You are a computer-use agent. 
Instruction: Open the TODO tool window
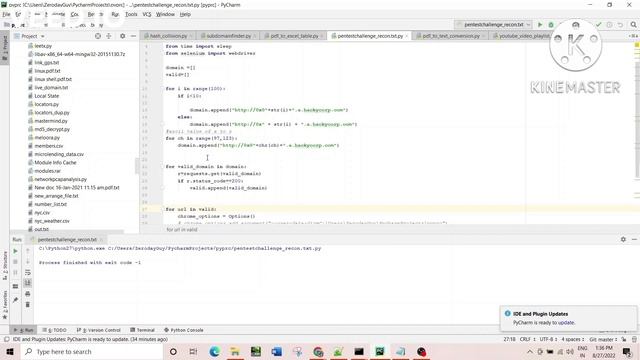click(54, 330)
